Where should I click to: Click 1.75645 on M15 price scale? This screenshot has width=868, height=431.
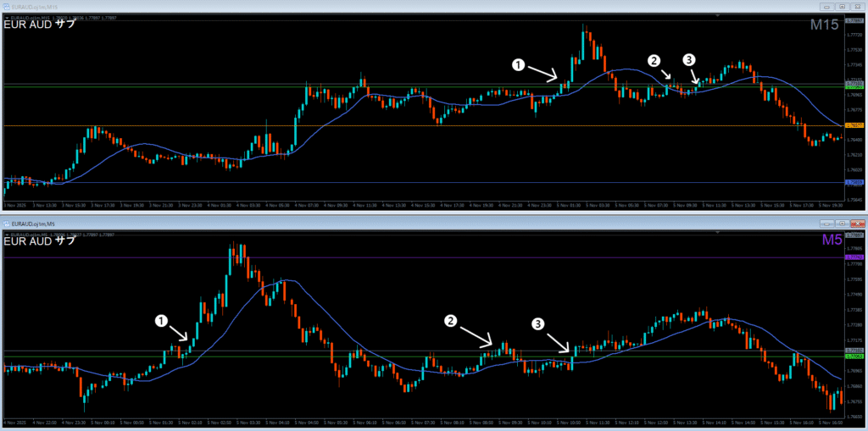tap(853, 200)
